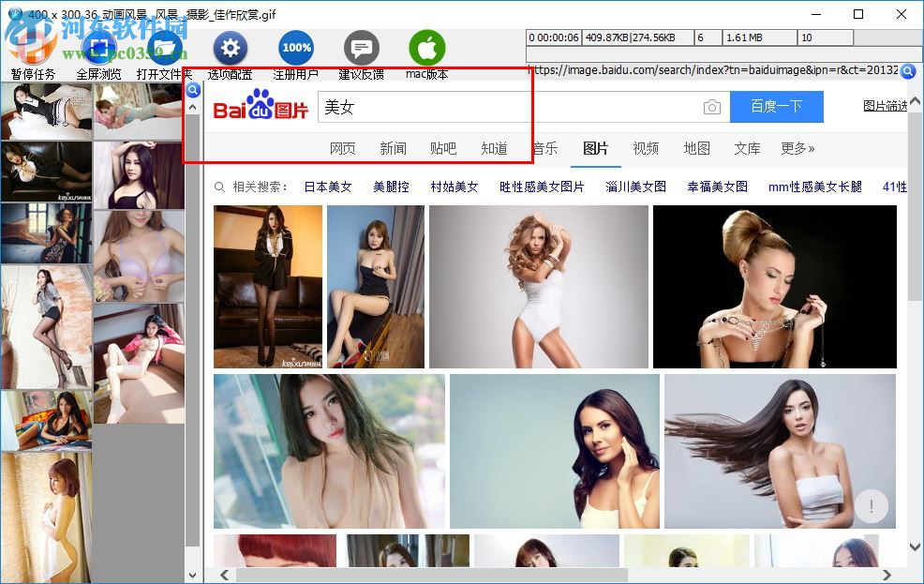Click the Apple mac版本 icon
Screen dimensions: 924x584
point(427,47)
